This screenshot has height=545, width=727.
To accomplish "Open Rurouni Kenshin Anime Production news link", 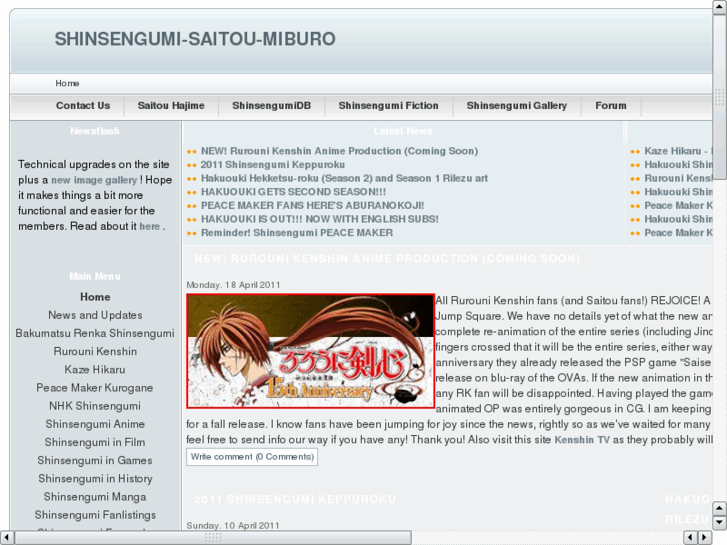I will 339,151.
